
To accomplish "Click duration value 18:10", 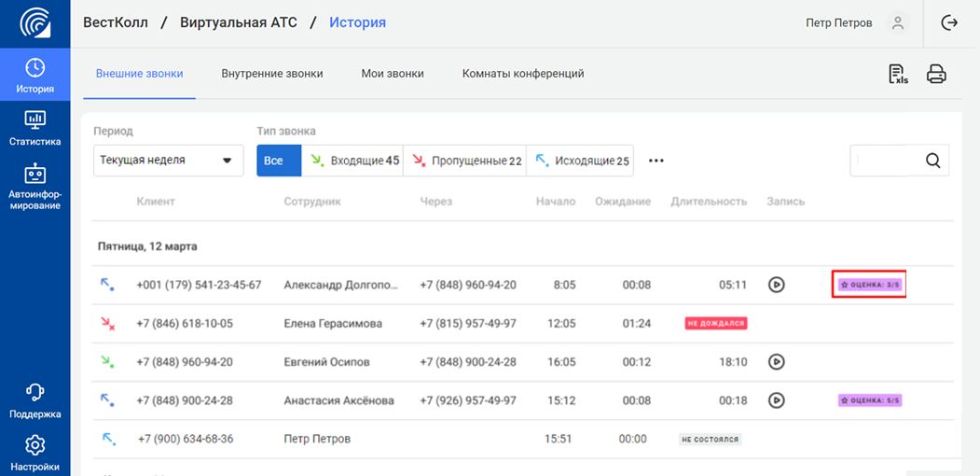I will pyautogui.click(x=733, y=362).
